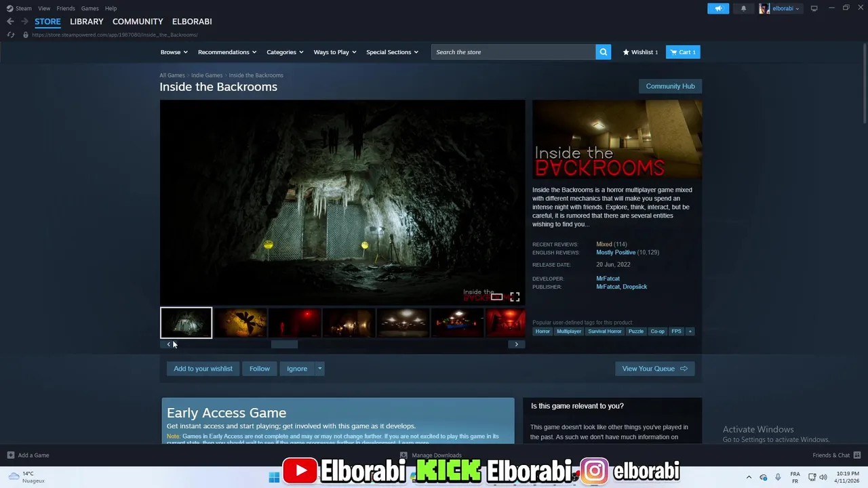The image size is (868, 488).
Task: Open the Windows Start button
Action: point(274,477)
